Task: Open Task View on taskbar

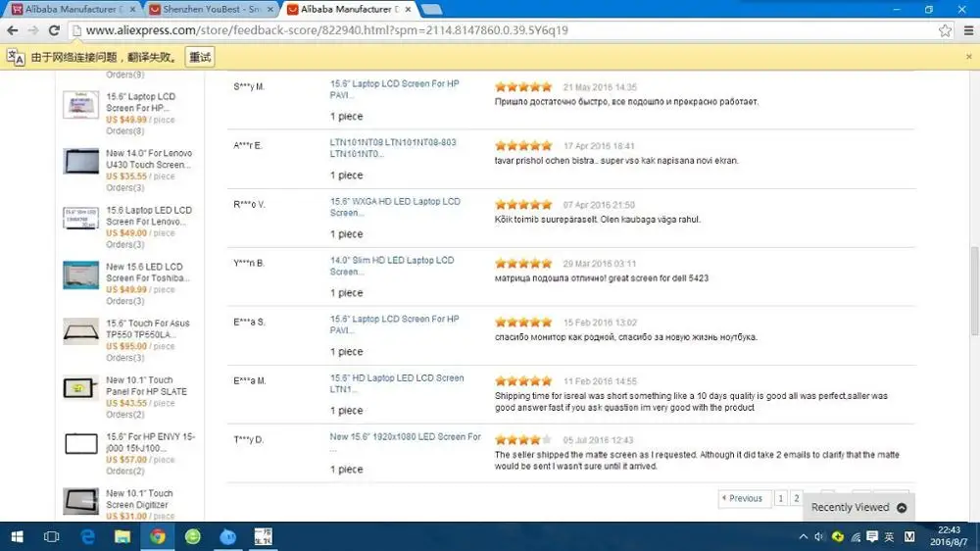Action: [x=51, y=536]
